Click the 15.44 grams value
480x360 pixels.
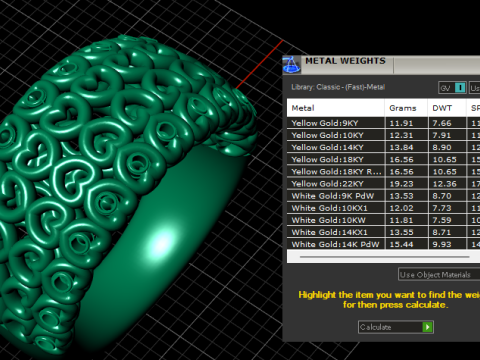tap(401, 244)
